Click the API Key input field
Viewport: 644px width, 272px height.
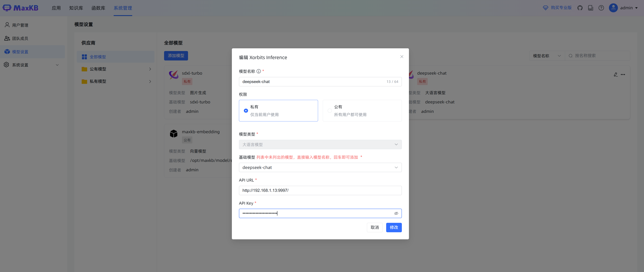[320, 213]
